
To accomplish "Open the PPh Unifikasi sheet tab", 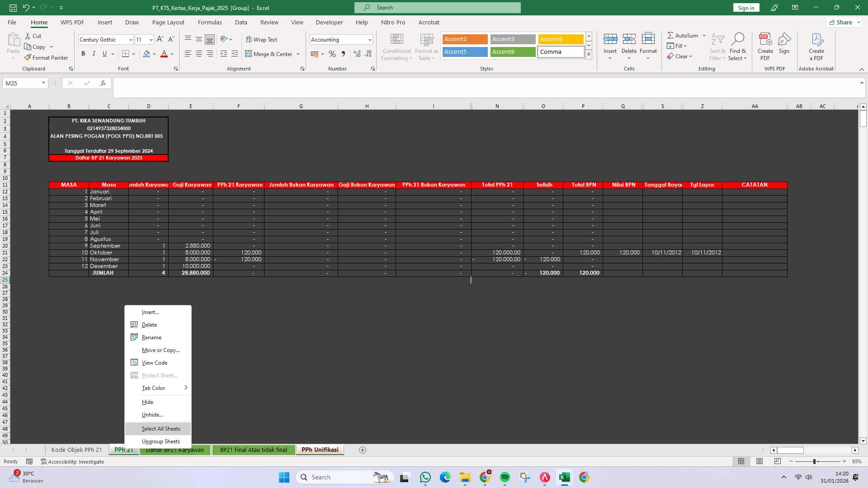I will [x=320, y=450].
